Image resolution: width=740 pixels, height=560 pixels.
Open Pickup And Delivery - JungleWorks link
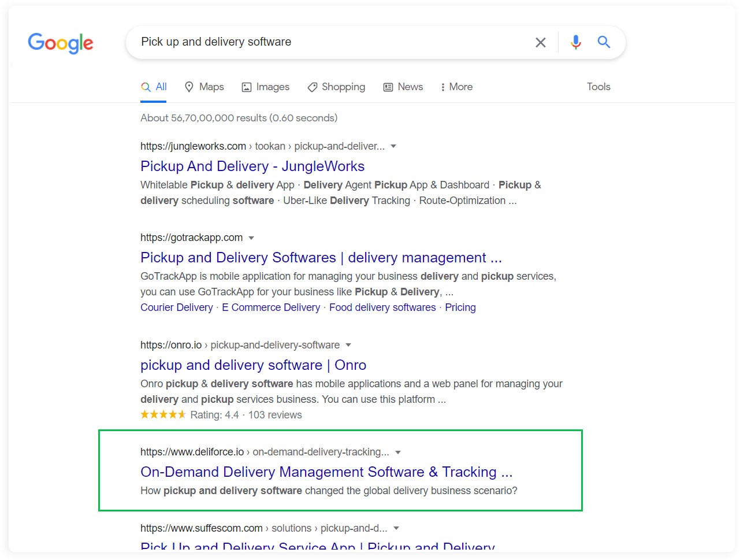coord(252,166)
